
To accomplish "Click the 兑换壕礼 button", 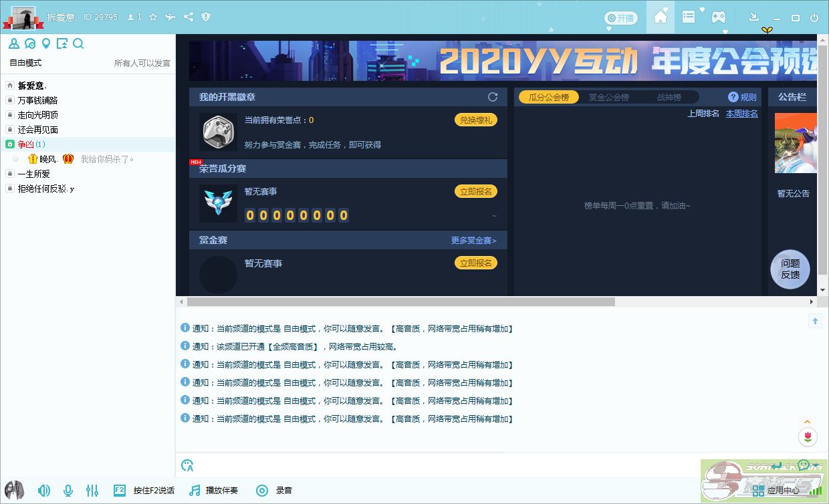I will [475, 120].
